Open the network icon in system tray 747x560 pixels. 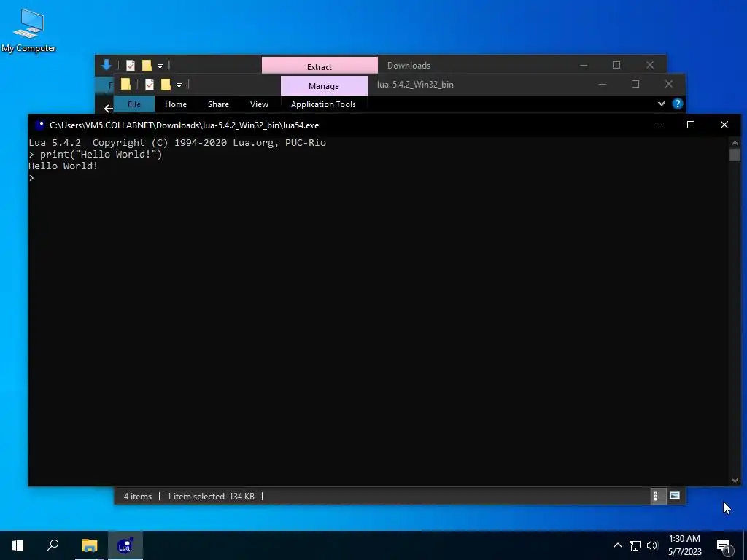pyautogui.click(x=635, y=545)
